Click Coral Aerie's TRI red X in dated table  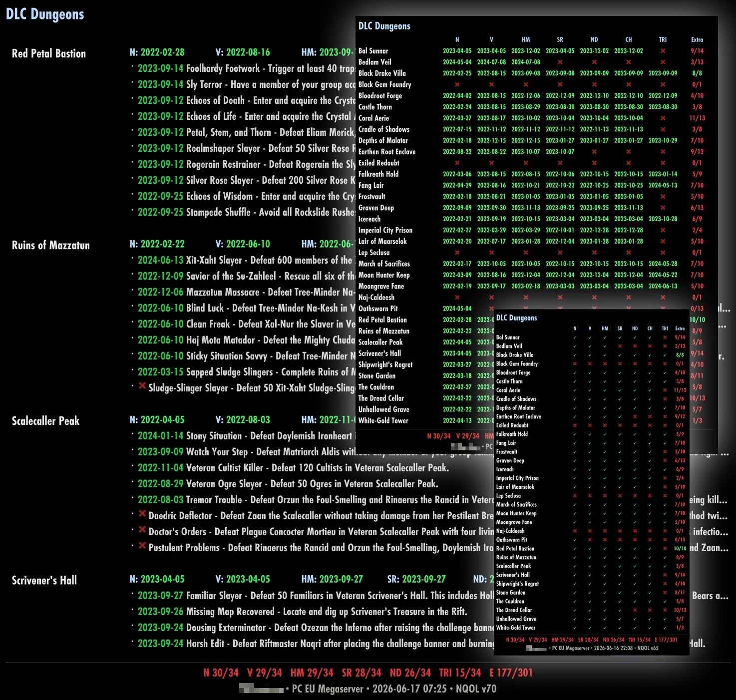(663, 118)
